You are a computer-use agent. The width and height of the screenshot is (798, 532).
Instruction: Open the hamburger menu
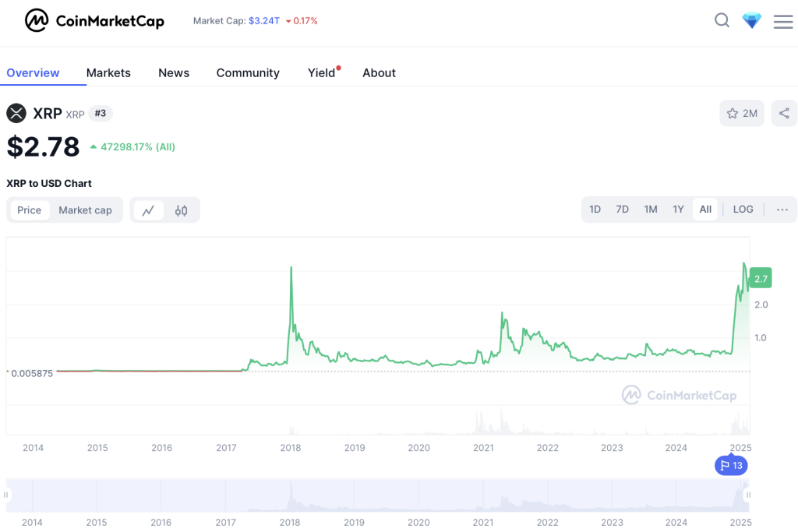pos(782,22)
